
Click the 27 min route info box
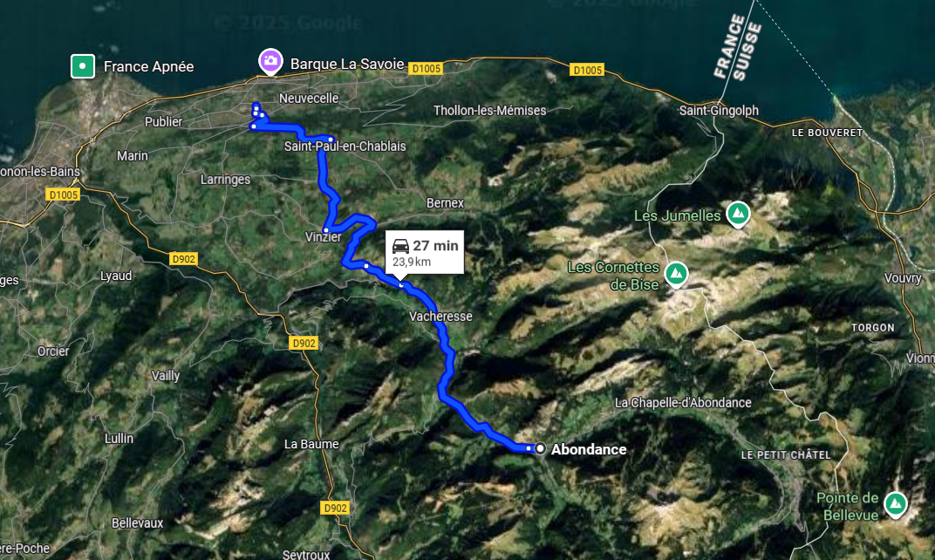click(425, 253)
